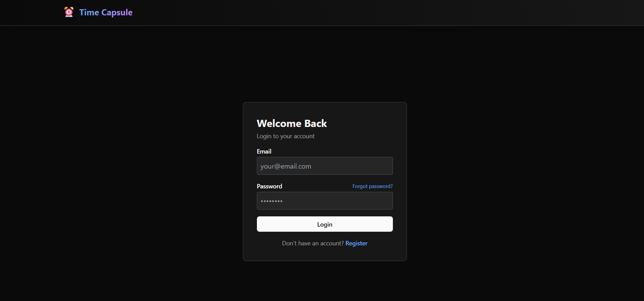Click into the Password input field
The image size is (644, 301).
click(x=325, y=201)
